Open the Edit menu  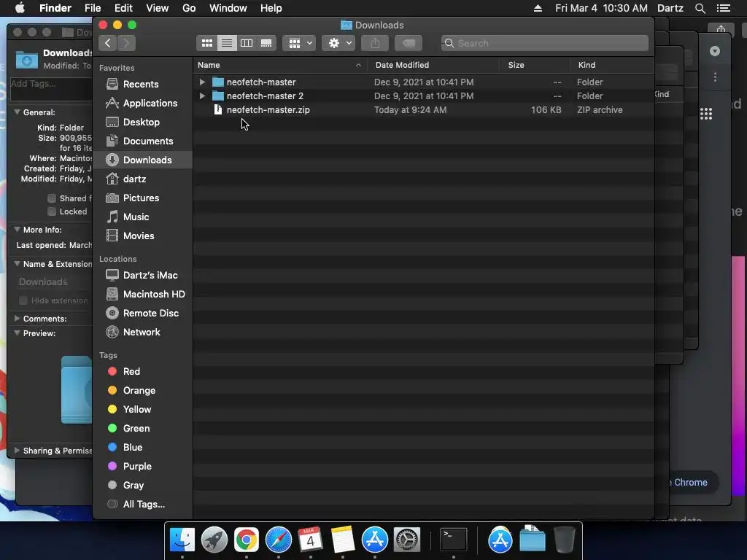pyautogui.click(x=123, y=8)
